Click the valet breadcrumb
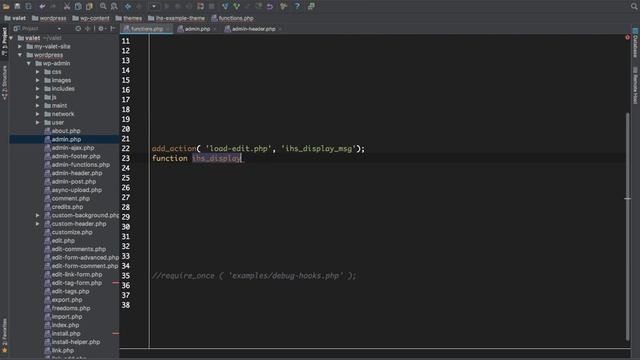 click(15, 18)
